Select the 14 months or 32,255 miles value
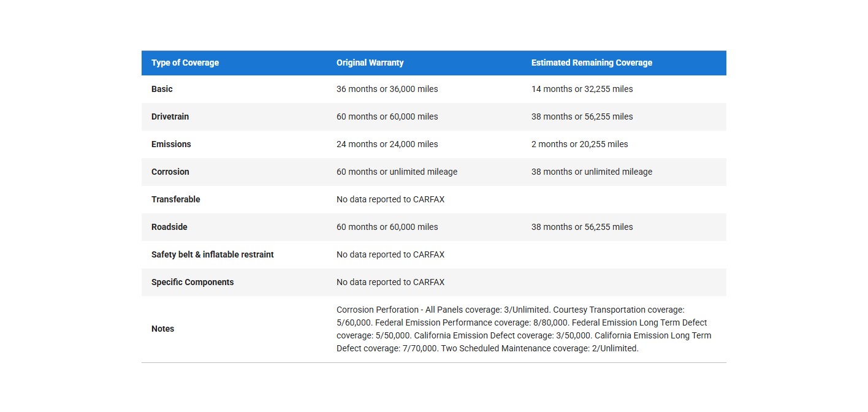This screenshot has width=868, height=412. [582, 89]
